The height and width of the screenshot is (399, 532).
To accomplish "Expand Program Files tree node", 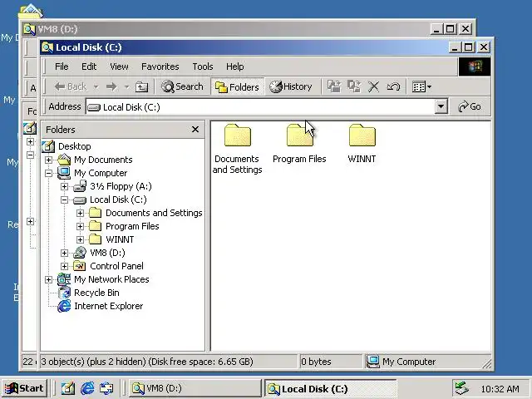I will (80, 226).
